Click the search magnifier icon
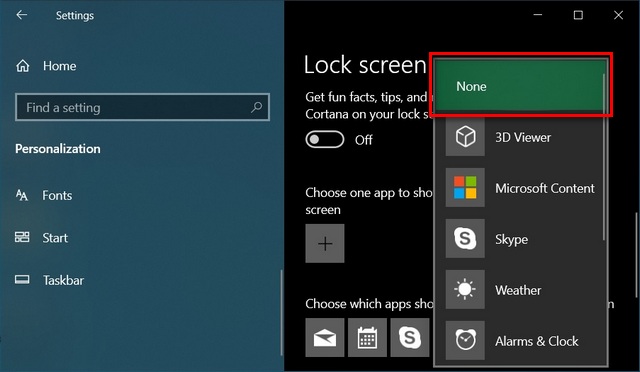The height and width of the screenshot is (372, 640). 256,107
